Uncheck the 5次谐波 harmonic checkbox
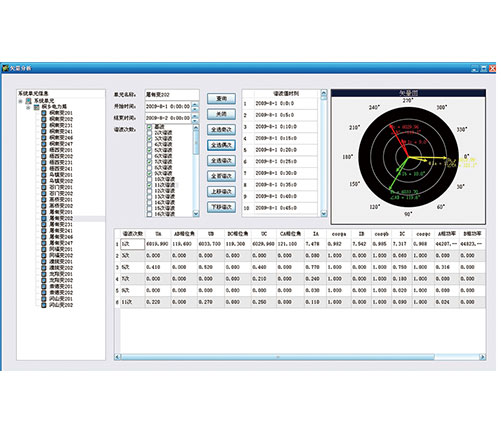 click(x=149, y=150)
